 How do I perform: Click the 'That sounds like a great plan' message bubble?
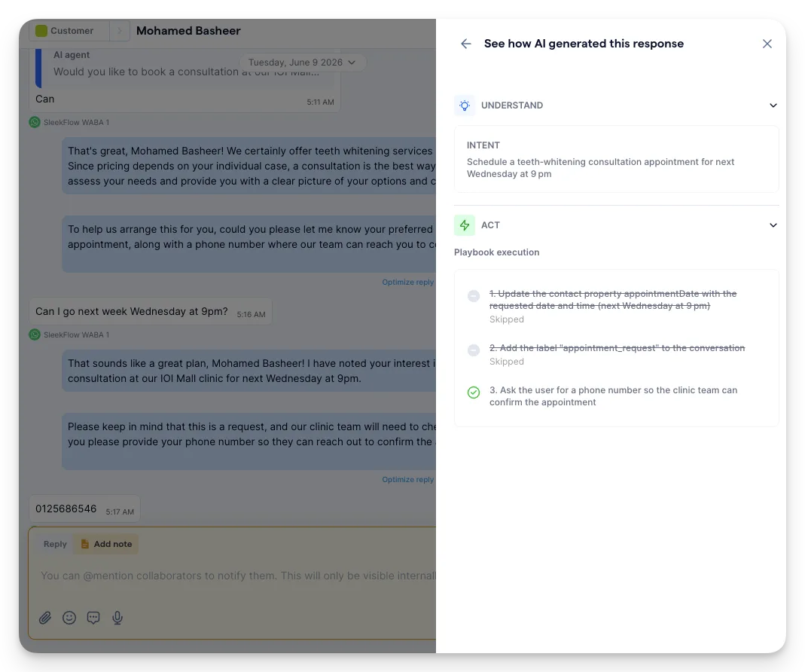[x=249, y=371]
